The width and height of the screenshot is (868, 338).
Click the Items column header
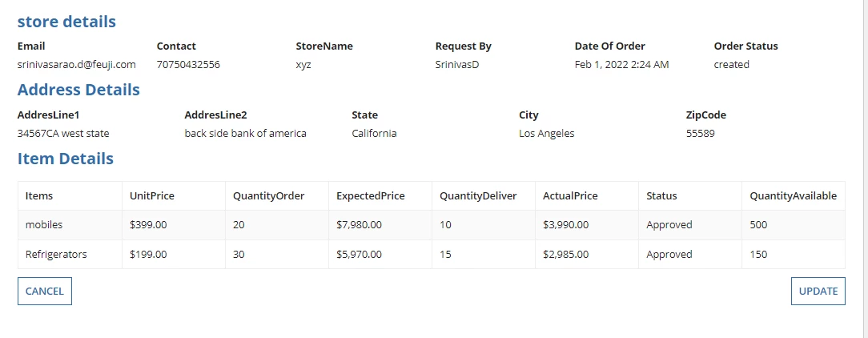(x=39, y=195)
